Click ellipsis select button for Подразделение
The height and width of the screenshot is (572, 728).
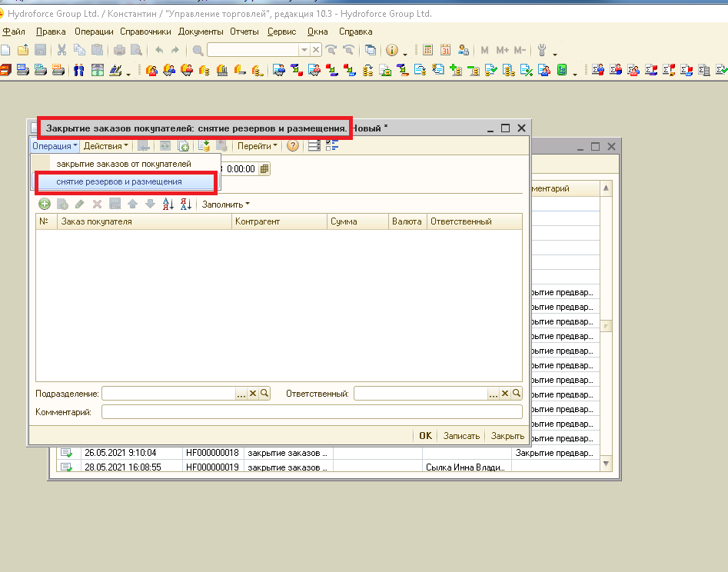click(x=241, y=394)
